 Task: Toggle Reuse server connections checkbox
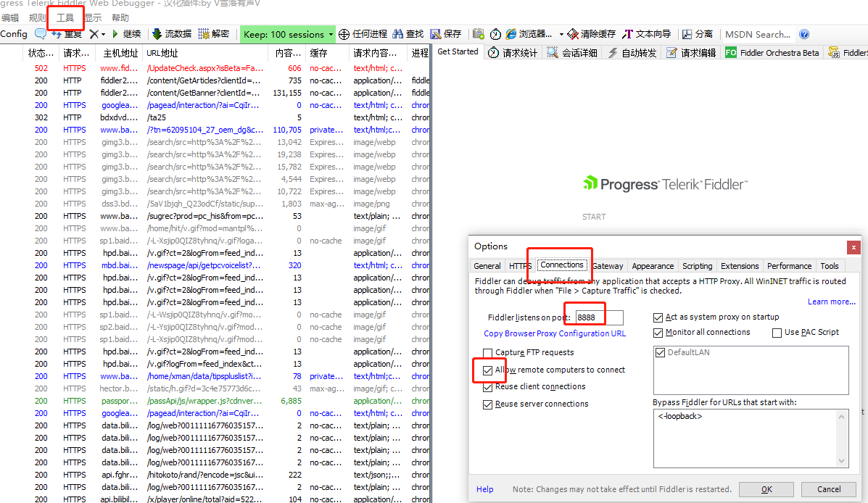click(x=488, y=404)
